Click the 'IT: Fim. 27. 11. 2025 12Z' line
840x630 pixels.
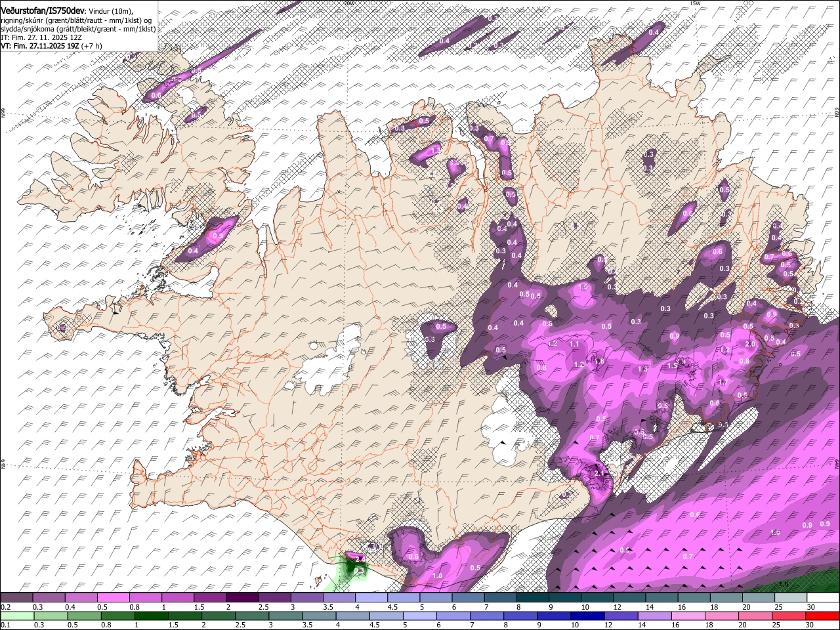[x=41, y=37]
